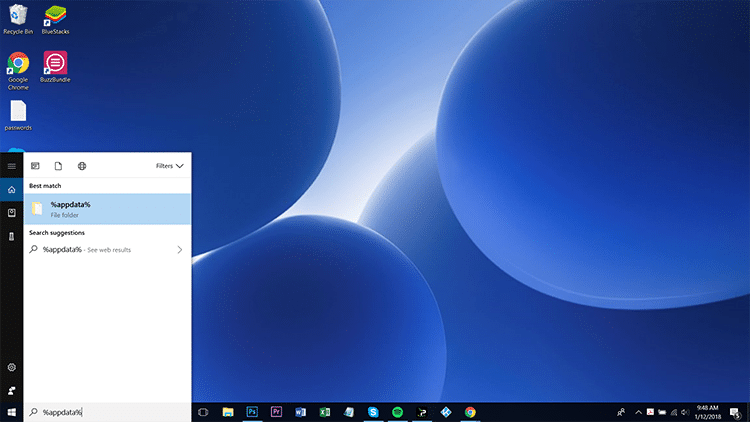Open the Windows Start button

[x=11, y=412]
